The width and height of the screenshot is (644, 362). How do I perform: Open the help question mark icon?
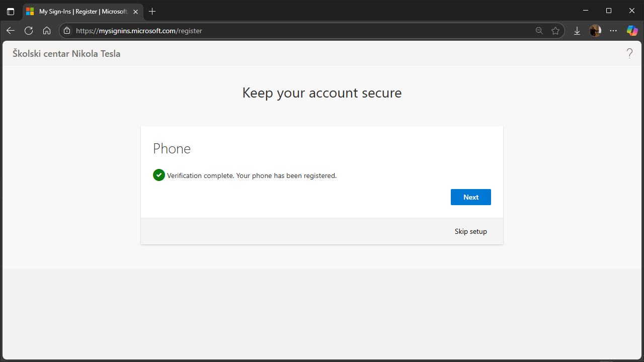(x=629, y=53)
